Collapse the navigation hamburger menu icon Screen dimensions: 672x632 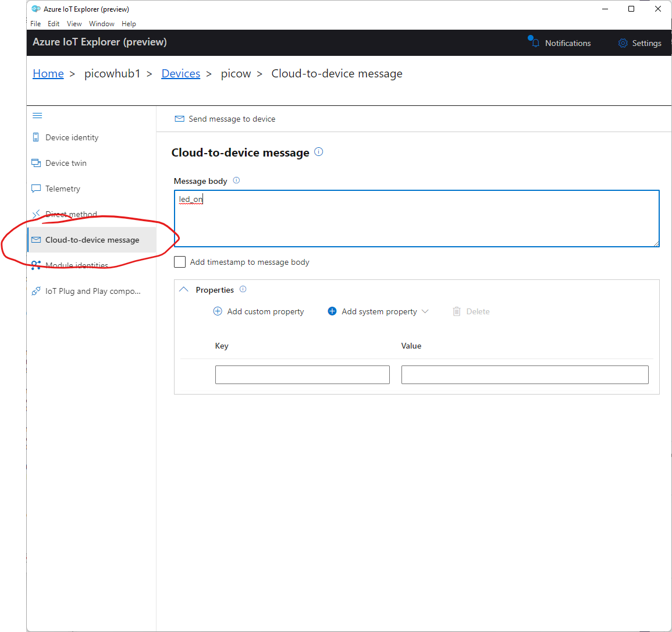pos(37,115)
